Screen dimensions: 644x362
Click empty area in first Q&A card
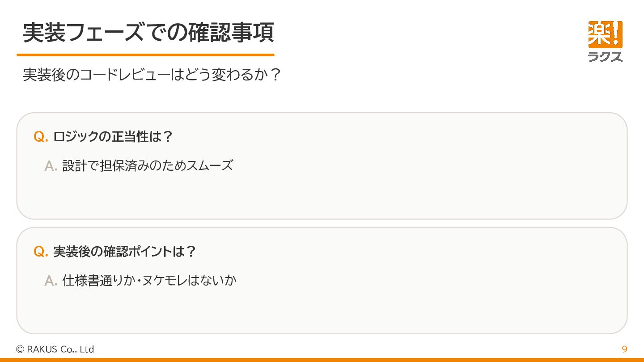tap(402, 192)
